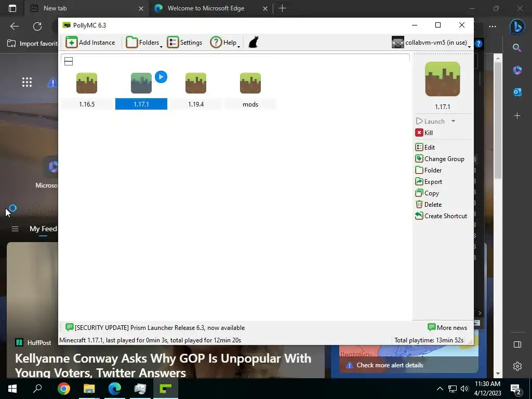The image size is (532, 399).
Task: Copy the selected instance
Action: (427, 193)
